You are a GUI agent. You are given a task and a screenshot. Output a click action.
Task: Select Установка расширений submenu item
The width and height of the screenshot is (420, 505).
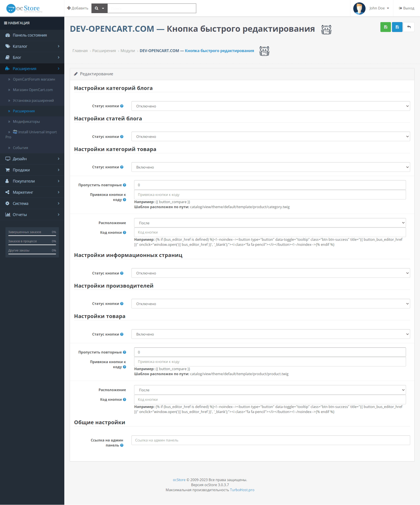tap(32, 101)
